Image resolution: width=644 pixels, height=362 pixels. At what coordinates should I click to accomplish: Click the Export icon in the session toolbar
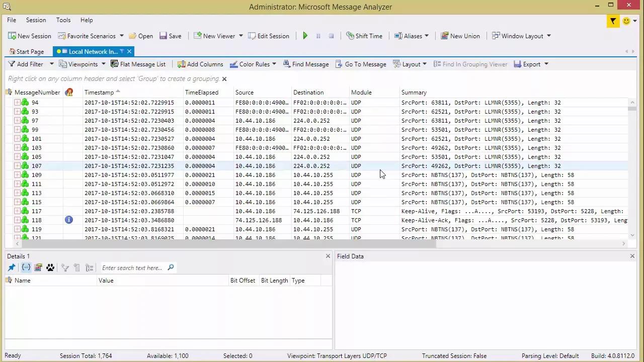(517, 64)
